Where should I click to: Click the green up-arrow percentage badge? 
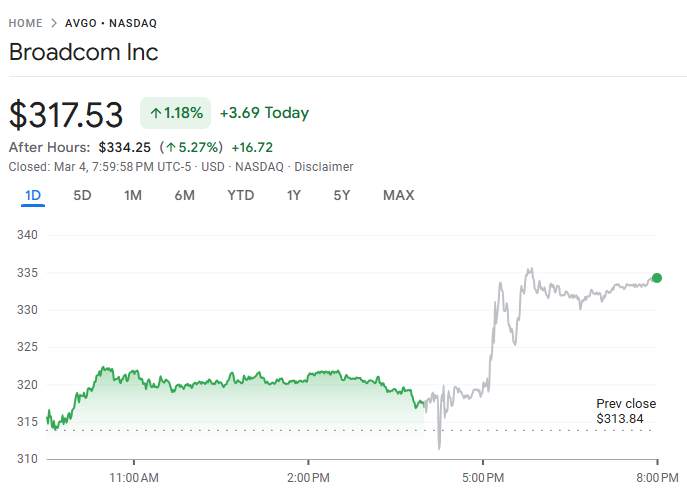point(176,113)
